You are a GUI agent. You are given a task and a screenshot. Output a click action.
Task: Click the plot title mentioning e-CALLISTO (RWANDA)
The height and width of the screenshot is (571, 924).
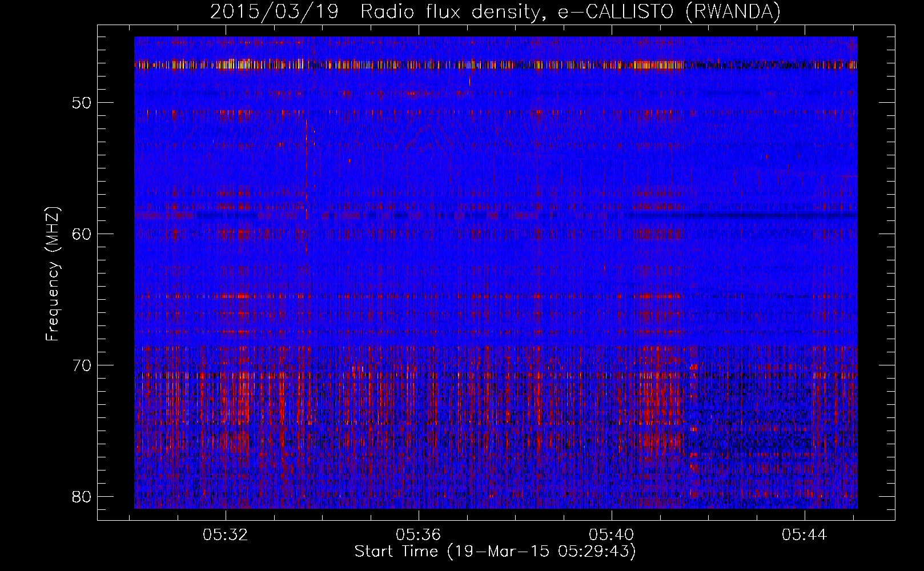point(495,11)
